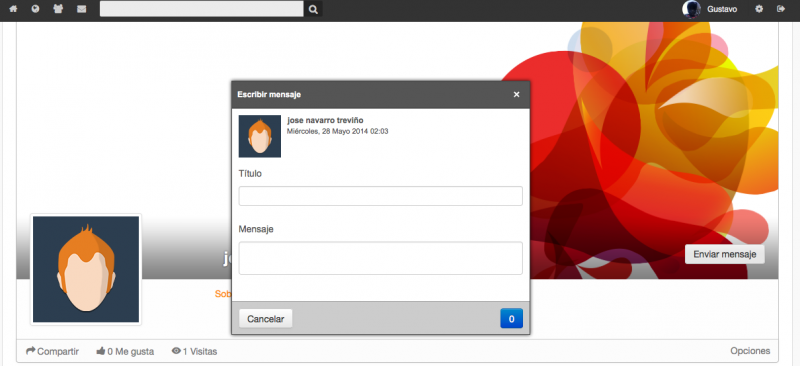The height and width of the screenshot is (366, 800).
Task: Close the Escribir mensaje dialog
Action: click(516, 94)
